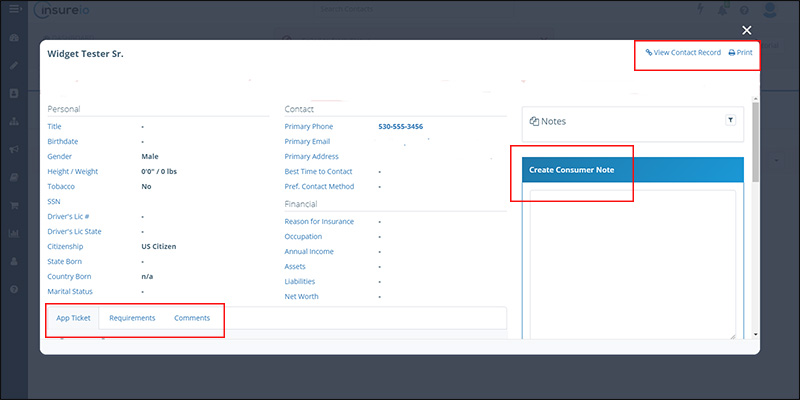Screen dimensions: 800x400
Task: Click the Search Contacts field in the background
Action: pyautogui.click(x=414, y=9)
